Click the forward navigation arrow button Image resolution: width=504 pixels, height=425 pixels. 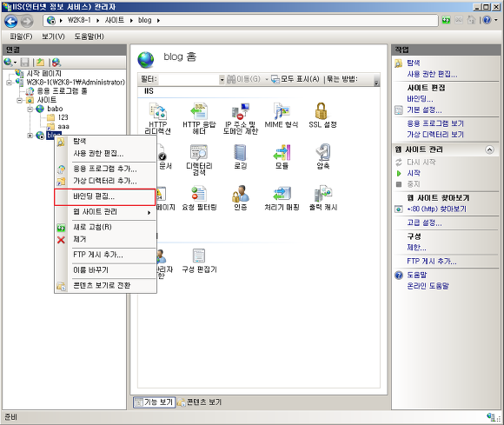[x=27, y=22]
